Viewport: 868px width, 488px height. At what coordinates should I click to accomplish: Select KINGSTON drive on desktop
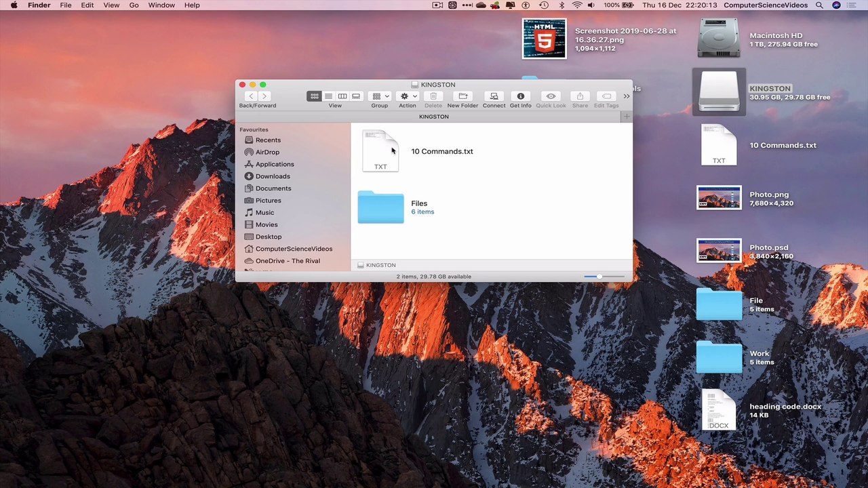pyautogui.click(x=719, y=91)
